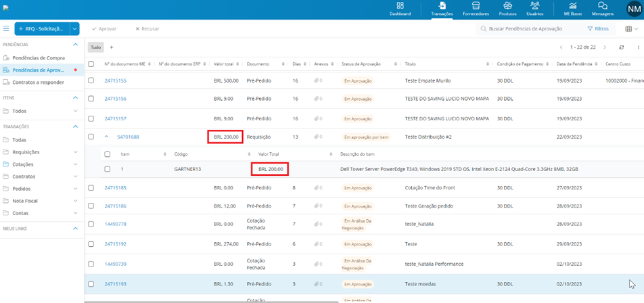Open the RFQ - Solicitação dropdown arrow

[x=74, y=28]
